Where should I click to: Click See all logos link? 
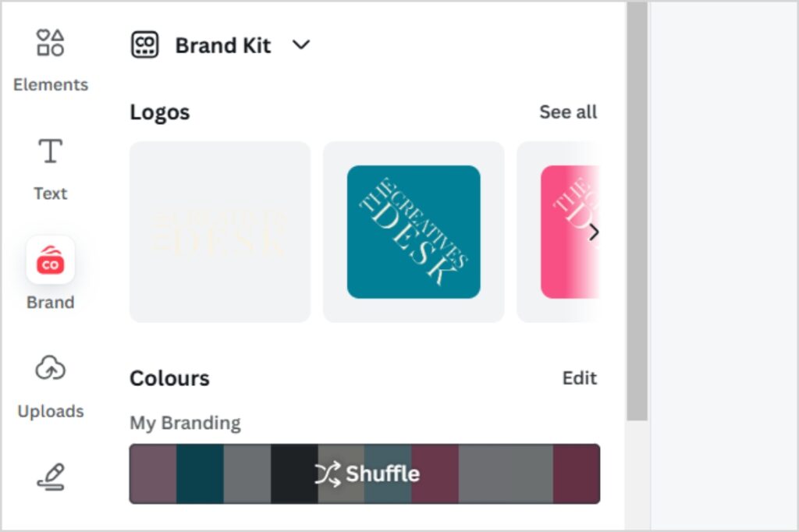[567, 112]
